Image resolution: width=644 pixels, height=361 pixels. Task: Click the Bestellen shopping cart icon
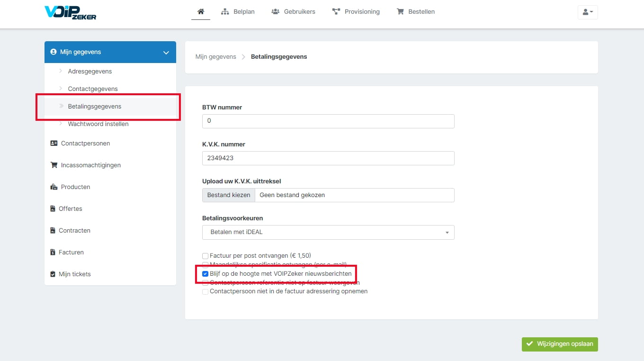(x=400, y=11)
